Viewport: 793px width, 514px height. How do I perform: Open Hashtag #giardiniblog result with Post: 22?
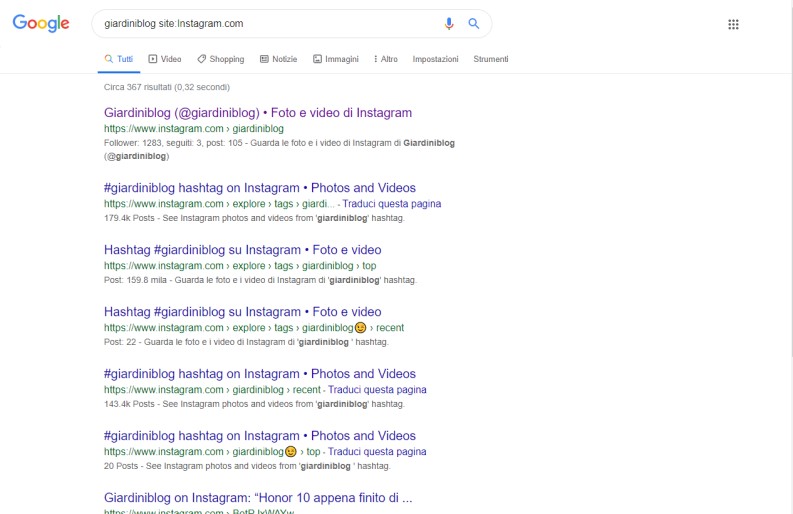[243, 312]
